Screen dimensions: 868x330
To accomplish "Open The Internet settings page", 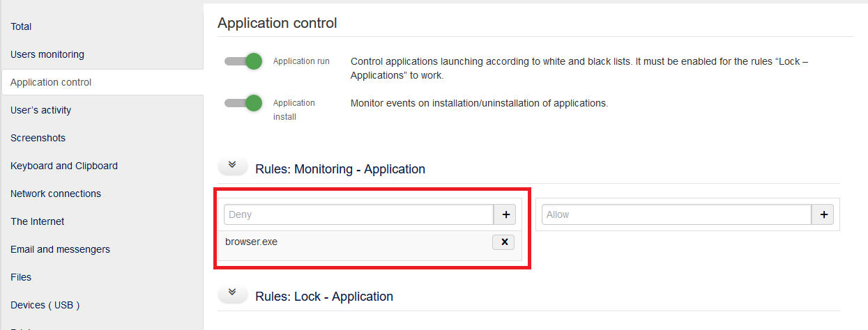I will click(38, 221).
